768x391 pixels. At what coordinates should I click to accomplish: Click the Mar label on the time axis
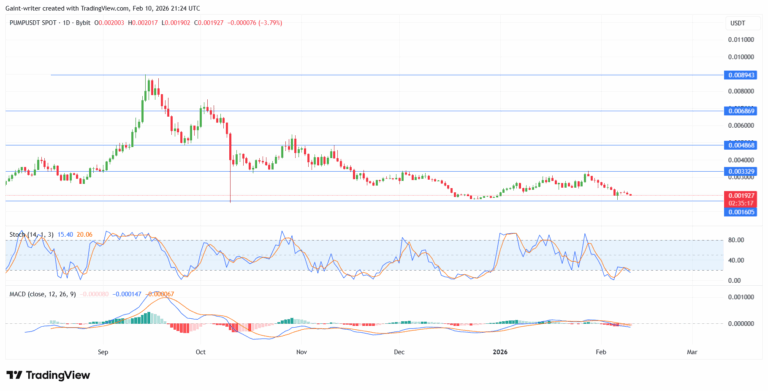click(692, 352)
